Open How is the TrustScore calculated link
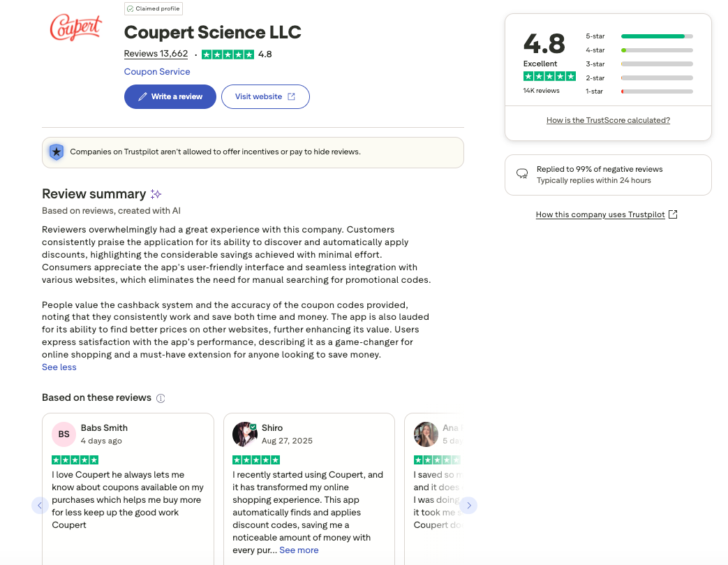 coord(608,120)
